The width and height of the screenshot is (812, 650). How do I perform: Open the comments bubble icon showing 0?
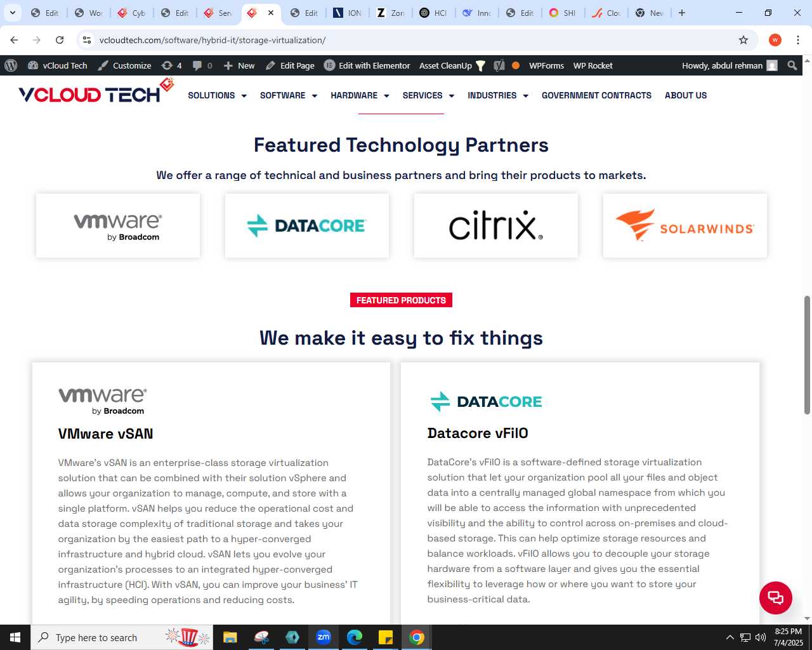[202, 65]
